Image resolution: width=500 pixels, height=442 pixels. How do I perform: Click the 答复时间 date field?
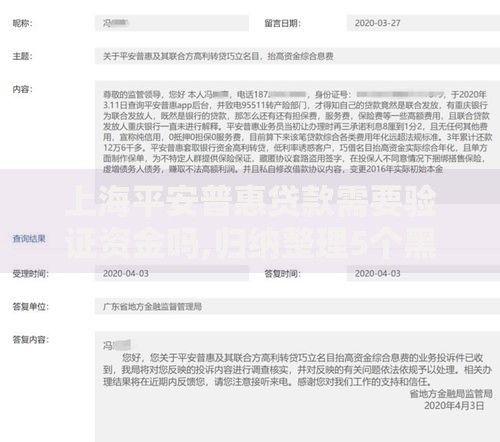[x=423, y=273]
